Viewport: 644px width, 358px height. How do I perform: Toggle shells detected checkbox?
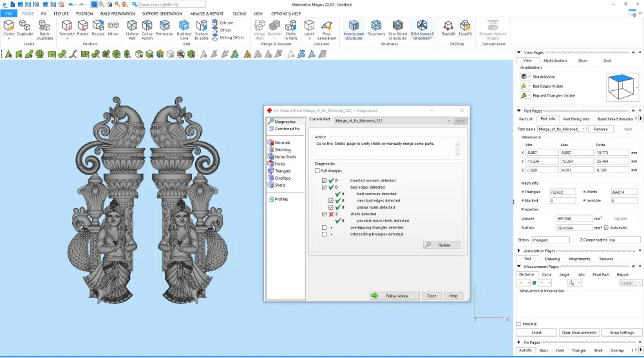(x=324, y=214)
